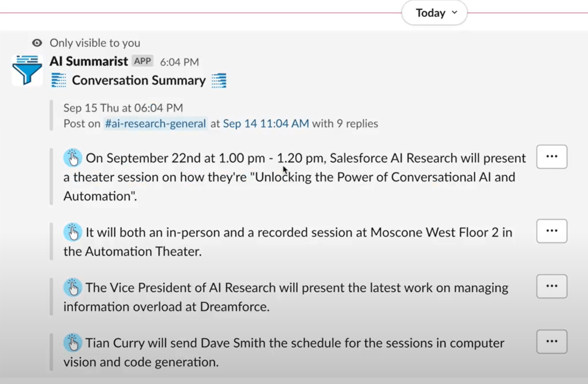The height and width of the screenshot is (384, 588).
Task: Open more options for the Tian Curry summary
Action: click(x=552, y=342)
